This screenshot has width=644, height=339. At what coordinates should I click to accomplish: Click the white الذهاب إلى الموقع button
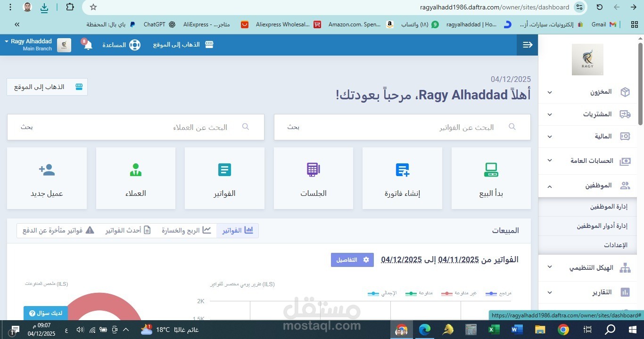(x=47, y=87)
